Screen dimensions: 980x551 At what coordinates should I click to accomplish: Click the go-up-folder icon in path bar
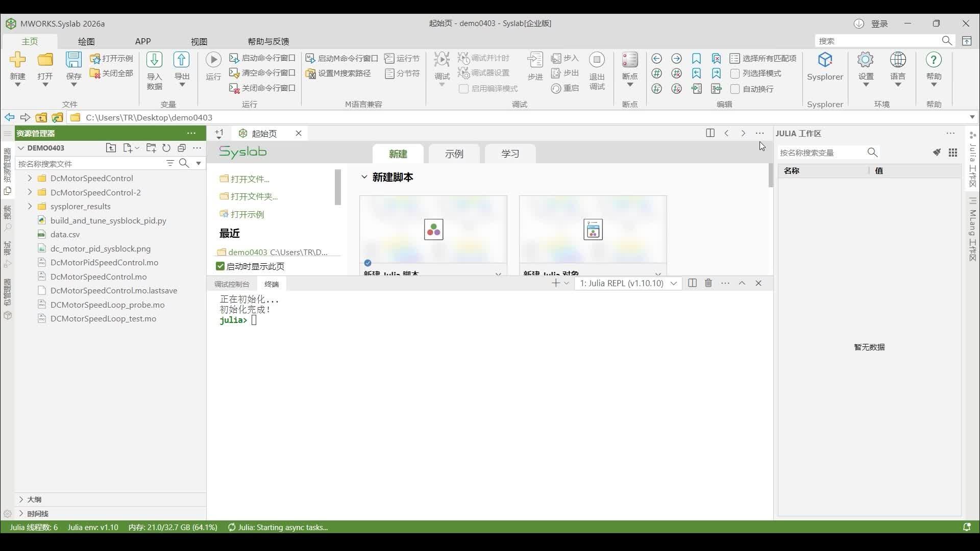pos(41,117)
